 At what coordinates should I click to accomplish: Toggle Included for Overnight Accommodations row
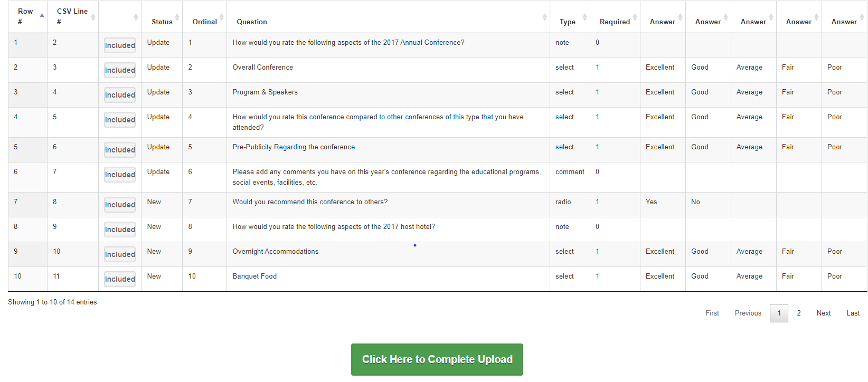point(120,254)
